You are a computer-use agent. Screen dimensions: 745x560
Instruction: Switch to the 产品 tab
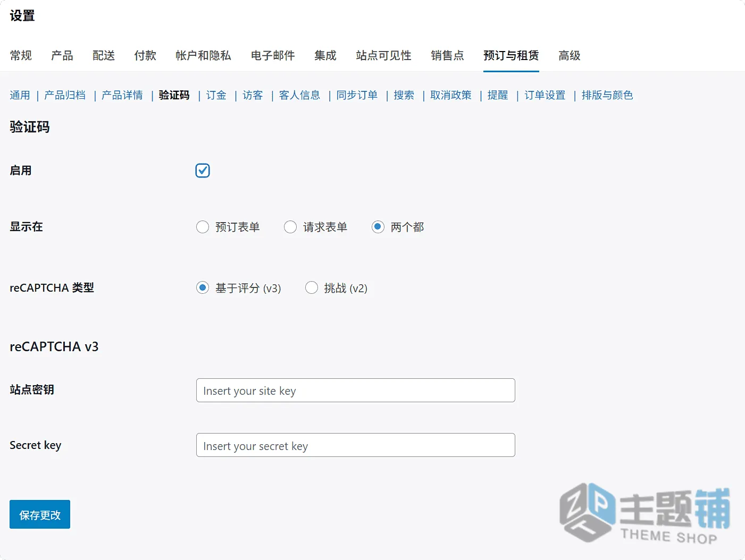[x=62, y=55]
